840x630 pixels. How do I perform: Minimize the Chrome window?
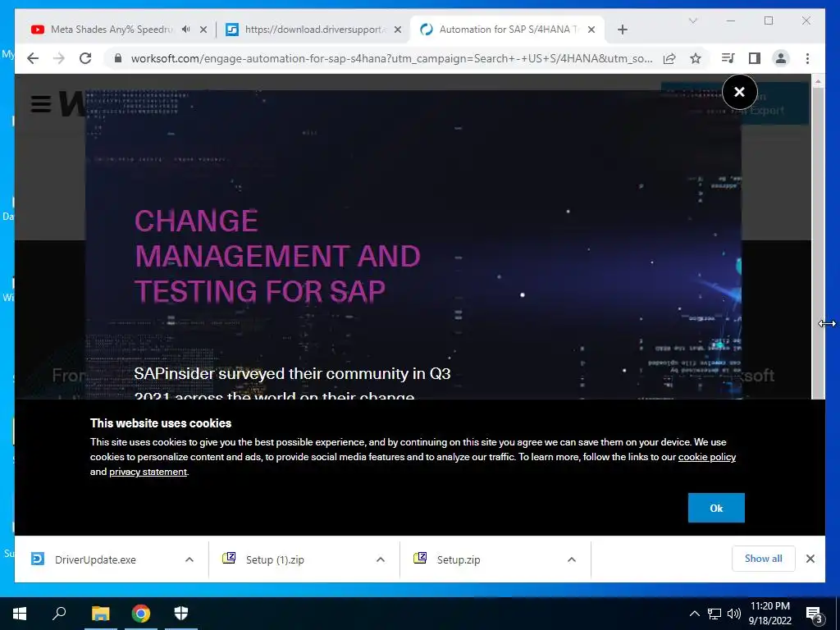(730, 21)
